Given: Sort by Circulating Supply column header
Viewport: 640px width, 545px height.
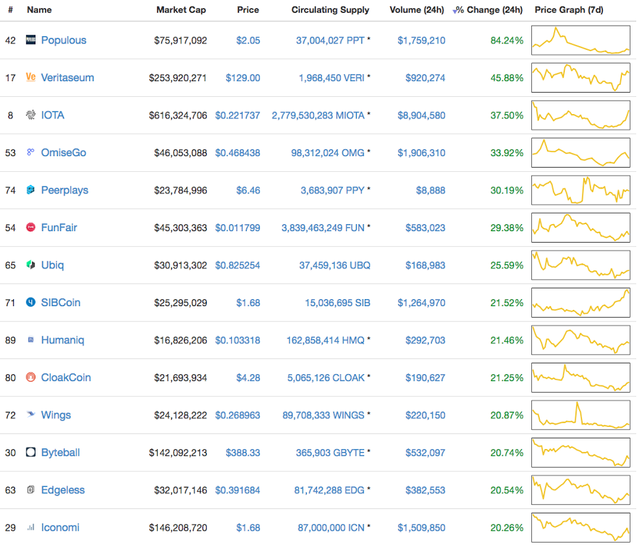Looking at the screenshot, I should [330, 10].
